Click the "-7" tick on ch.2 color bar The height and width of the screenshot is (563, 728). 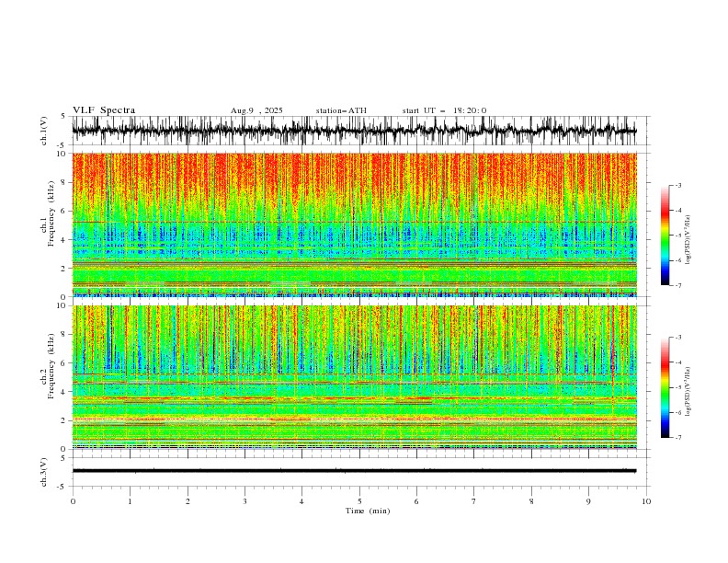[678, 438]
